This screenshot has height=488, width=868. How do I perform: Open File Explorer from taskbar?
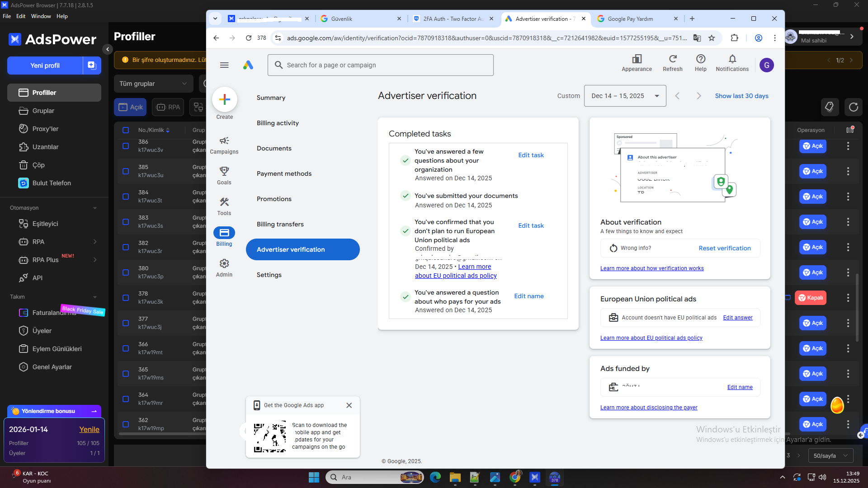point(455,477)
